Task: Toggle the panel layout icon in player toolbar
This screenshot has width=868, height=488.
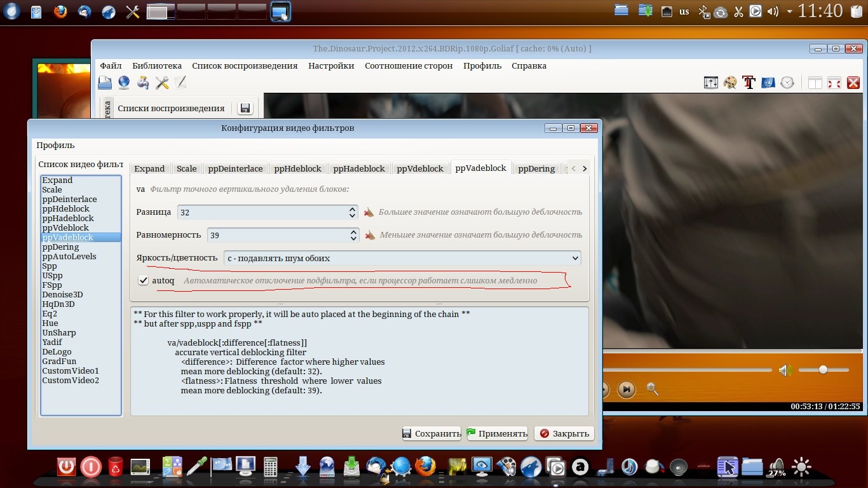Action: pos(815,83)
